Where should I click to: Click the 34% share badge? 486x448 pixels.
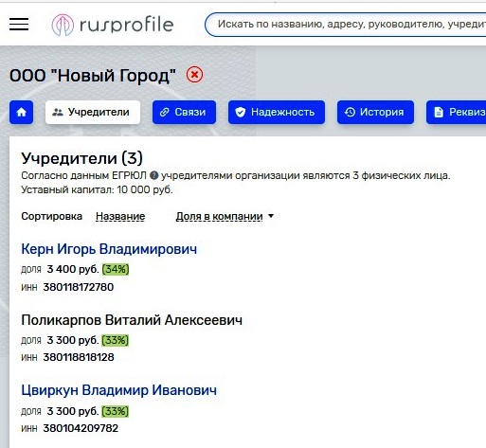[116, 269]
